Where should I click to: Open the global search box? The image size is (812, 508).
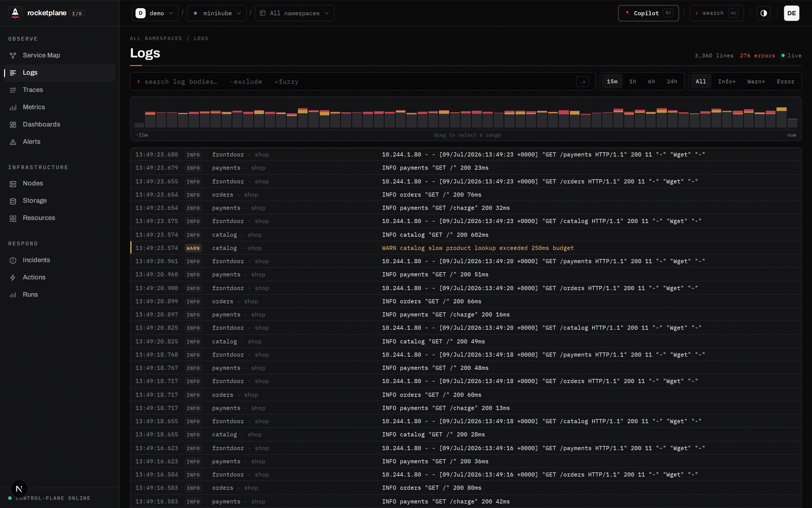[x=717, y=13]
